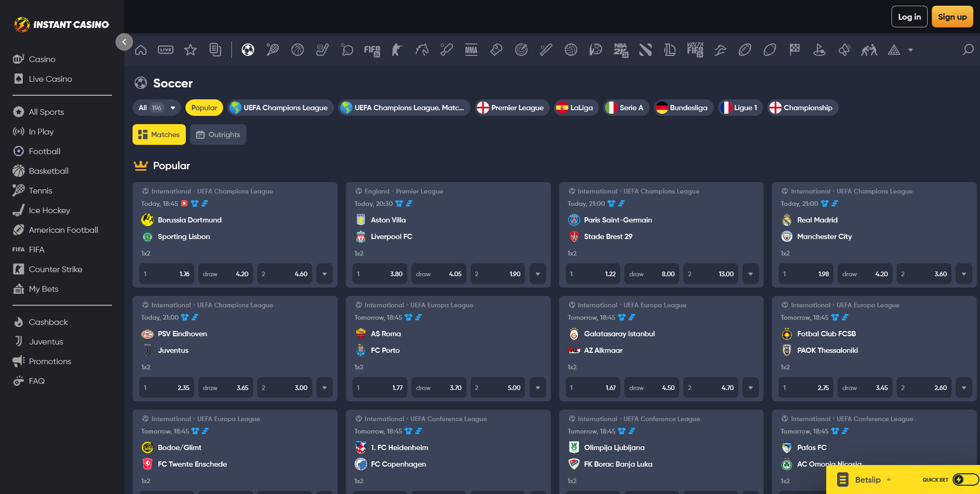Filter by Serie A chip
This screenshot has width=980, height=494.
(x=626, y=108)
